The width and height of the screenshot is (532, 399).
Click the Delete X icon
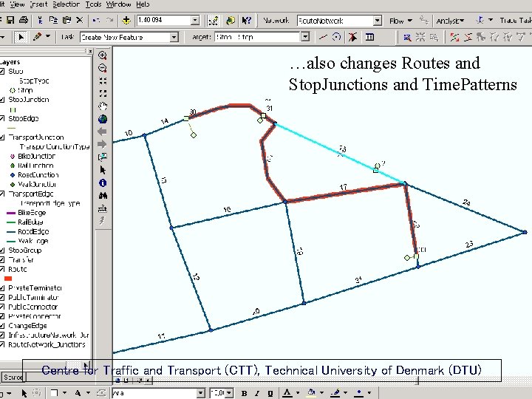(x=79, y=20)
